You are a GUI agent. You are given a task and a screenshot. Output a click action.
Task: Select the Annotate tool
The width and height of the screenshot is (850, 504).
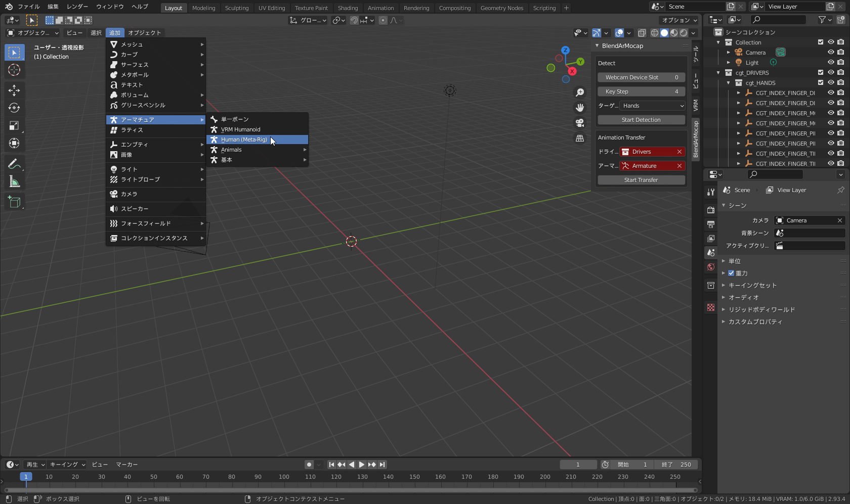pyautogui.click(x=14, y=163)
